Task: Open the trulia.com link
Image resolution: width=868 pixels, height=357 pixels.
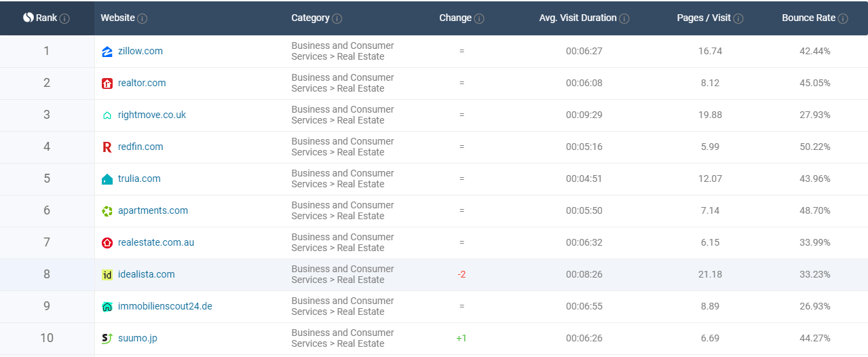Action: pos(139,178)
